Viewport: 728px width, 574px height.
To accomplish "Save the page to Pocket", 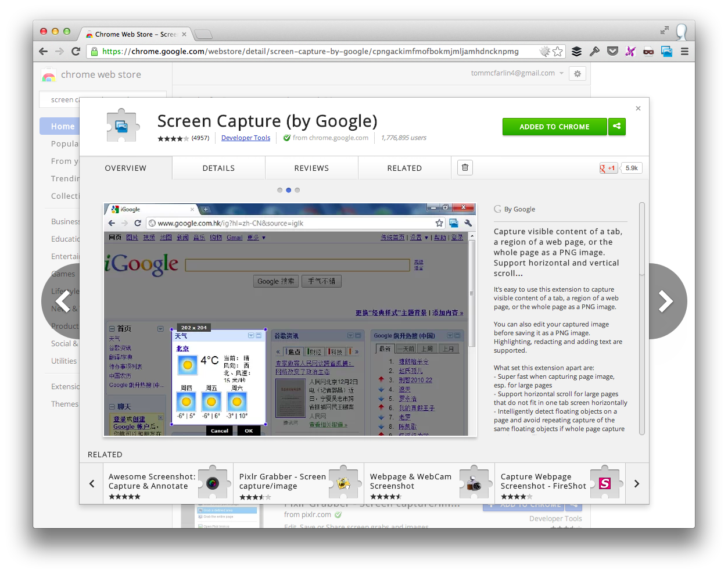I will coord(612,51).
